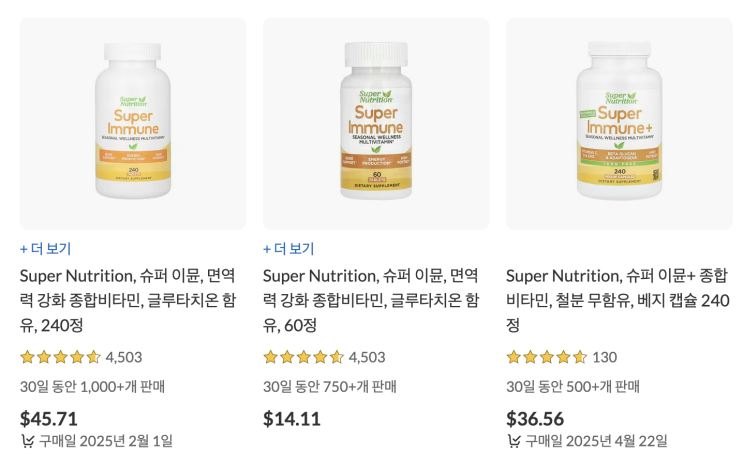Click the $36.56 price
743x468 pixels.
click(x=535, y=419)
